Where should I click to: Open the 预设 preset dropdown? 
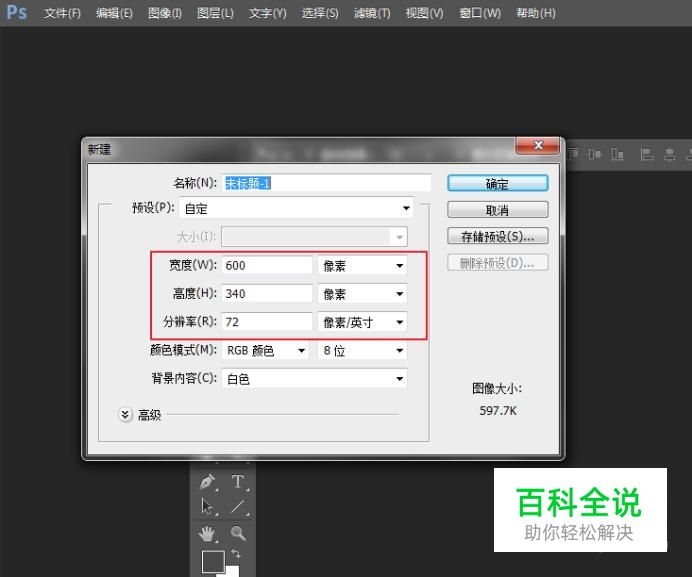coord(297,208)
